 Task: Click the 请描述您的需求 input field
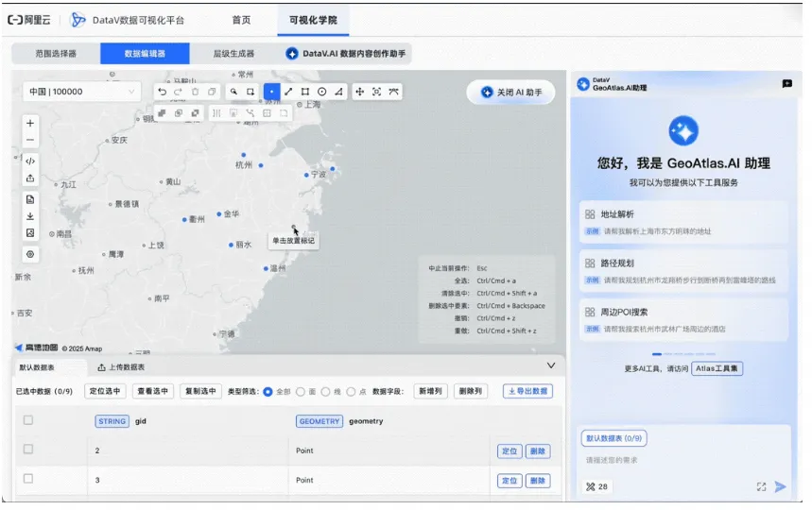[x=683, y=460]
